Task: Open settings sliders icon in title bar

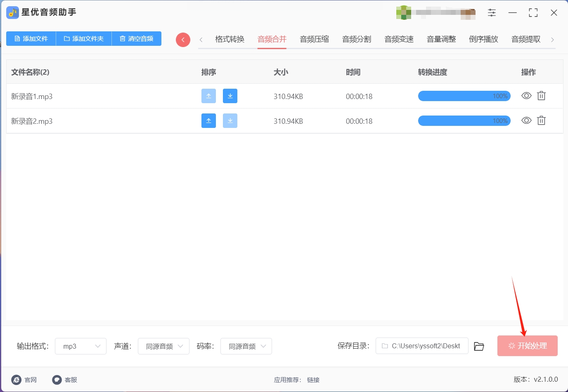Action: pyautogui.click(x=492, y=13)
